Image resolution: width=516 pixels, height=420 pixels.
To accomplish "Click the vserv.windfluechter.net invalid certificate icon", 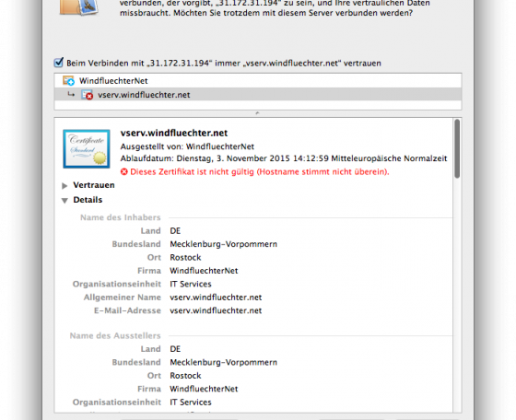I will point(88,95).
